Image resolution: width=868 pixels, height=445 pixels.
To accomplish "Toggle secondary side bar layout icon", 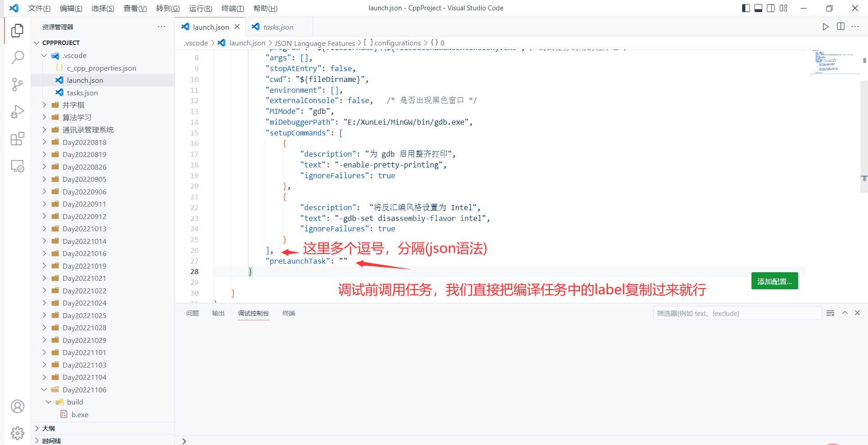I will click(771, 8).
